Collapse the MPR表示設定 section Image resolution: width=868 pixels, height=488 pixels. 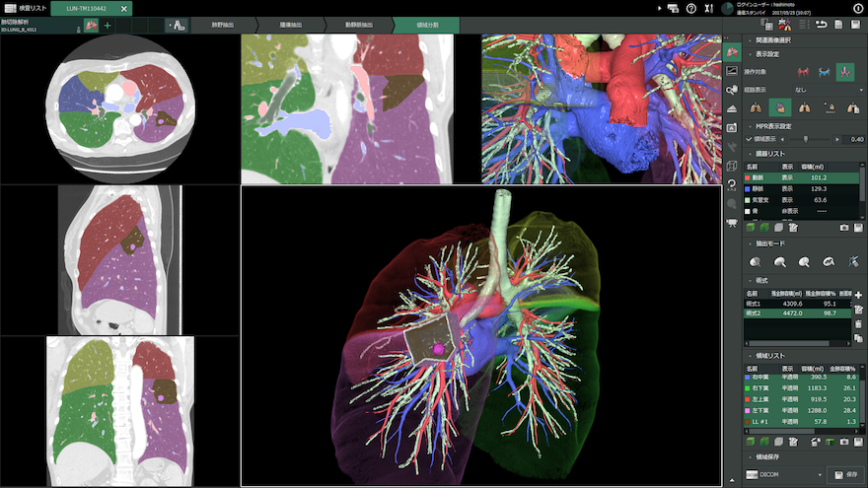coord(749,126)
